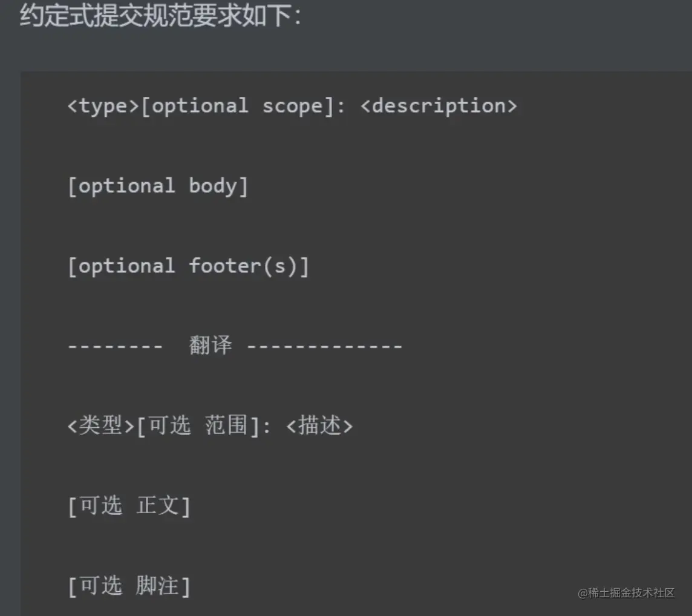Screen dimensions: 692x616
Task: Click the 正文 text
Action: (158, 506)
